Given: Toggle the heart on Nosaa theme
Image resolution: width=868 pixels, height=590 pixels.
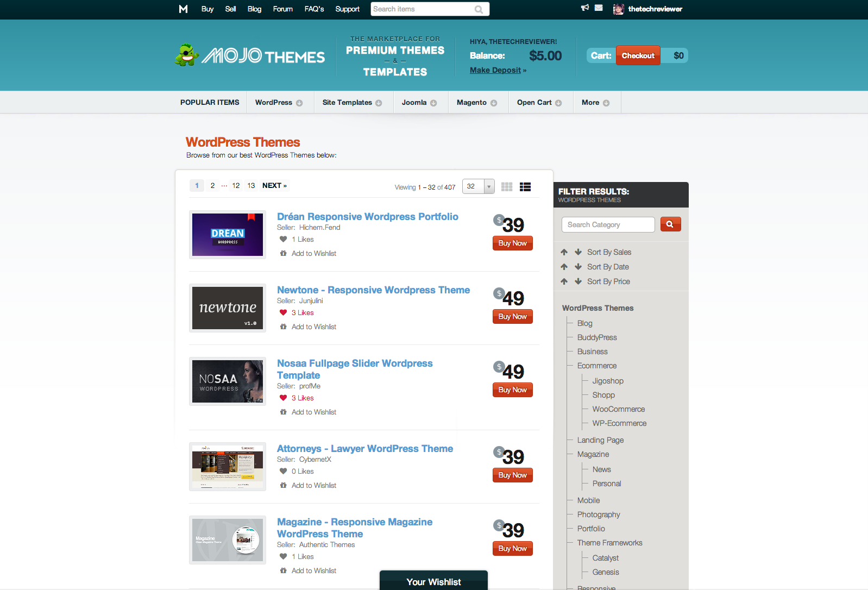Looking at the screenshot, I should [283, 398].
